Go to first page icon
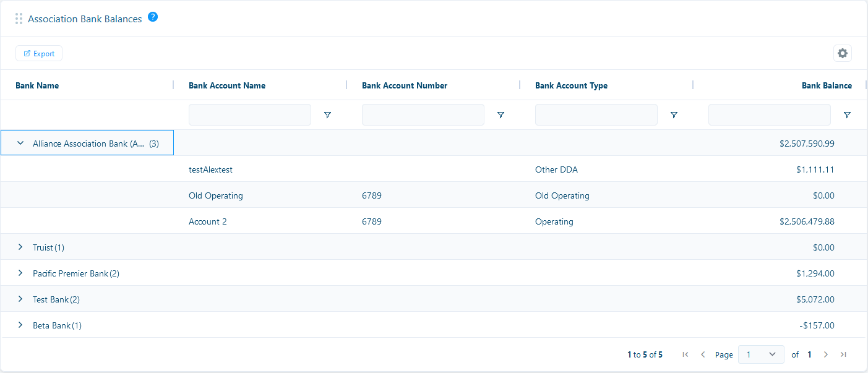Viewport: 868px width, 373px height. click(685, 354)
